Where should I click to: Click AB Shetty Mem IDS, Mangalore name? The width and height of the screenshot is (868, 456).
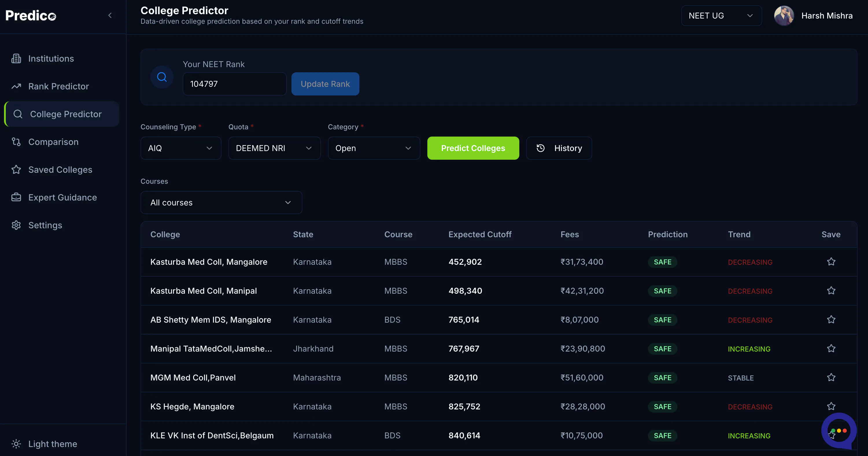pyautogui.click(x=210, y=320)
